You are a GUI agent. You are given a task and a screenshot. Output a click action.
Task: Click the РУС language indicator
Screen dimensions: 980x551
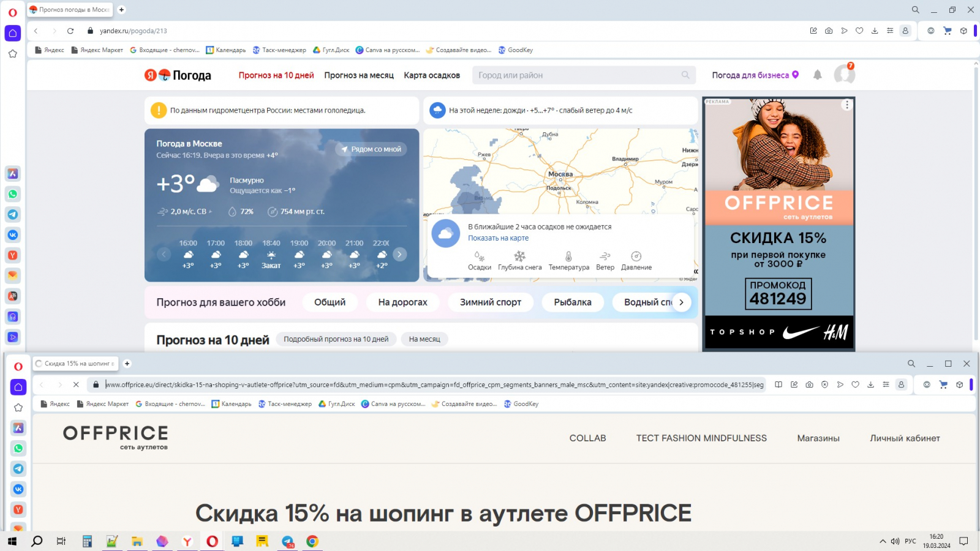[x=911, y=541]
